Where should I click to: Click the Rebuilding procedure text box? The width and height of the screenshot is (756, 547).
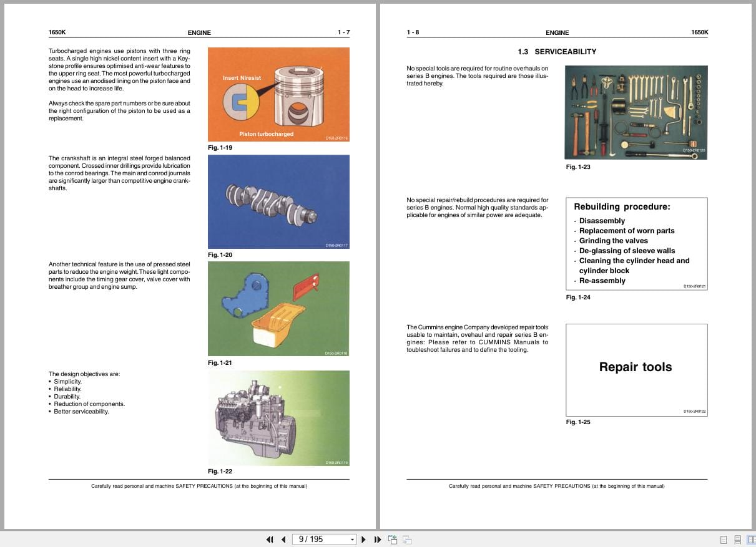click(x=636, y=243)
